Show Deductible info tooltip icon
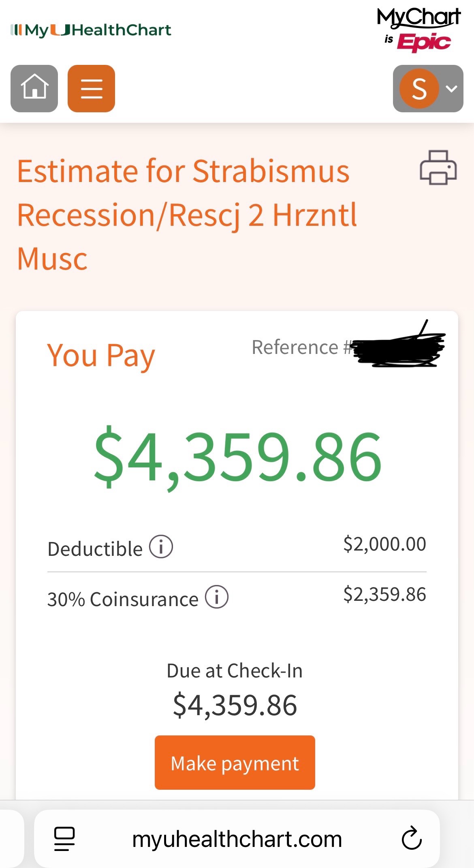Screen dimensions: 474x868 (x=161, y=547)
